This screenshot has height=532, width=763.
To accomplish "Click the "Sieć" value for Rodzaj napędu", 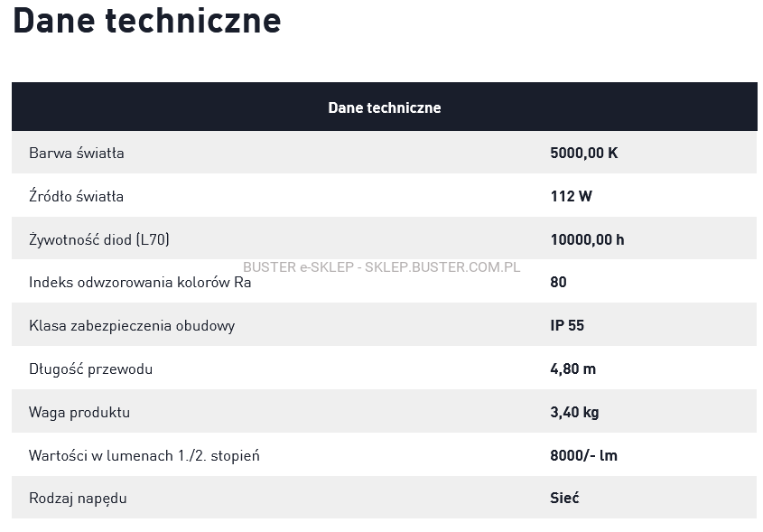I will point(564,498).
